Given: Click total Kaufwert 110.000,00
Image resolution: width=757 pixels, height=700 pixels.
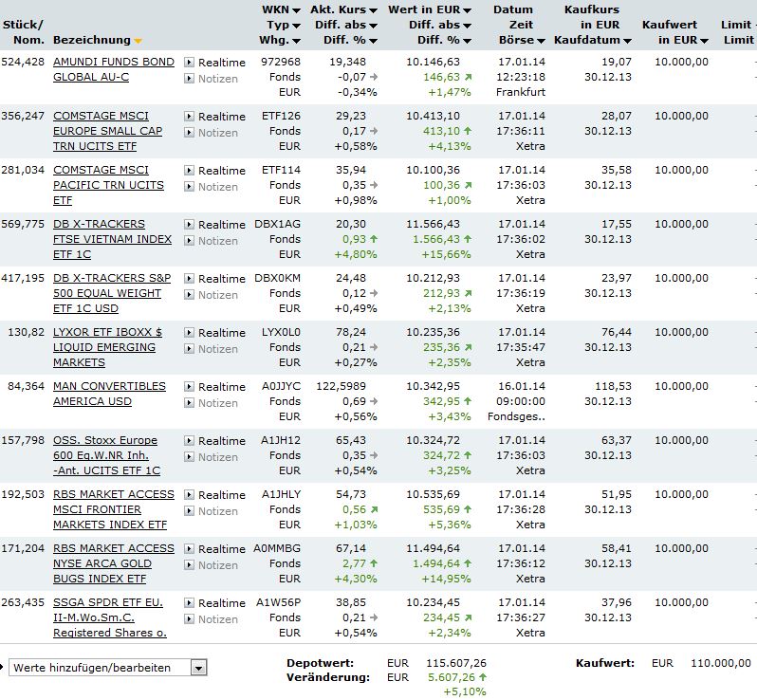Looking at the screenshot, I should click(x=720, y=663).
